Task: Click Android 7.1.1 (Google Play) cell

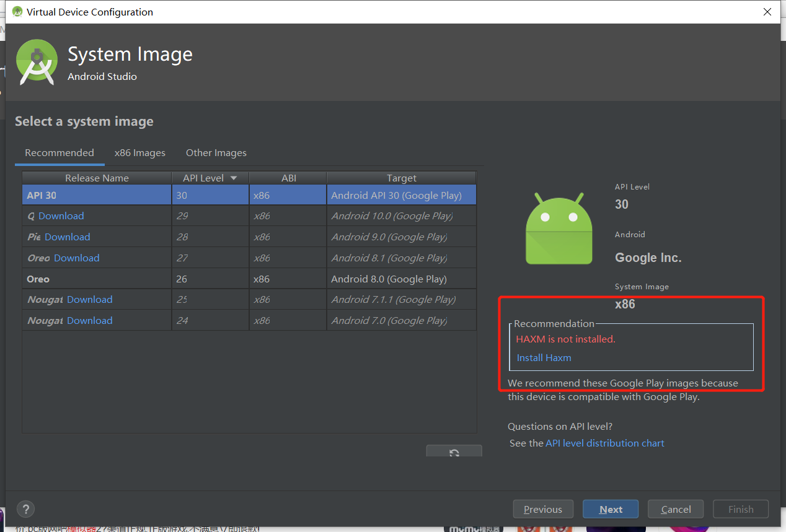Action: pyautogui.click(x=402, y=299)
